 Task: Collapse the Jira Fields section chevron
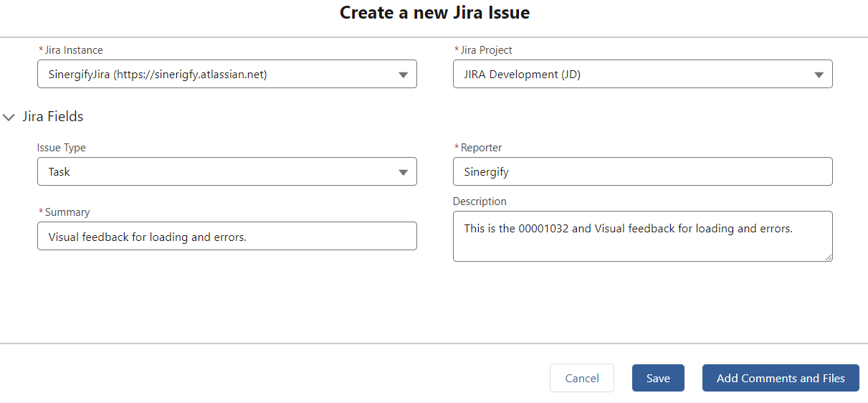pyautogui.click(x=9, y=117)
